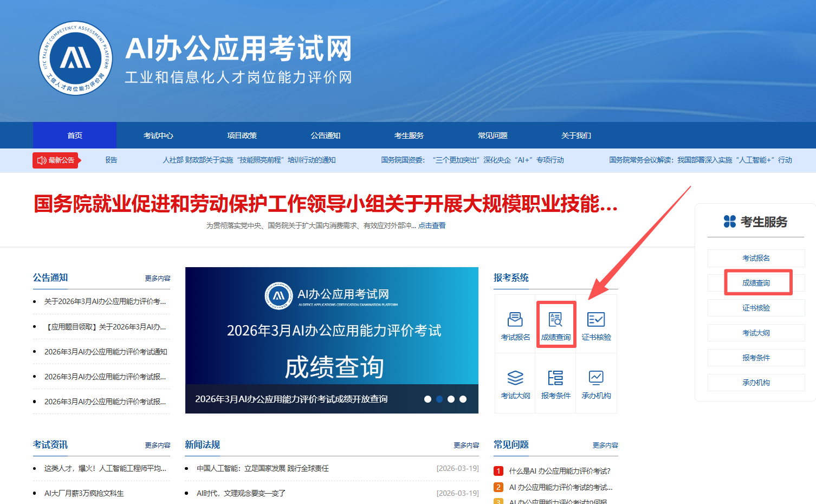Click the 最新公告 speaker icon
This screenshot has height=504, width=816.
pos(41,160)
